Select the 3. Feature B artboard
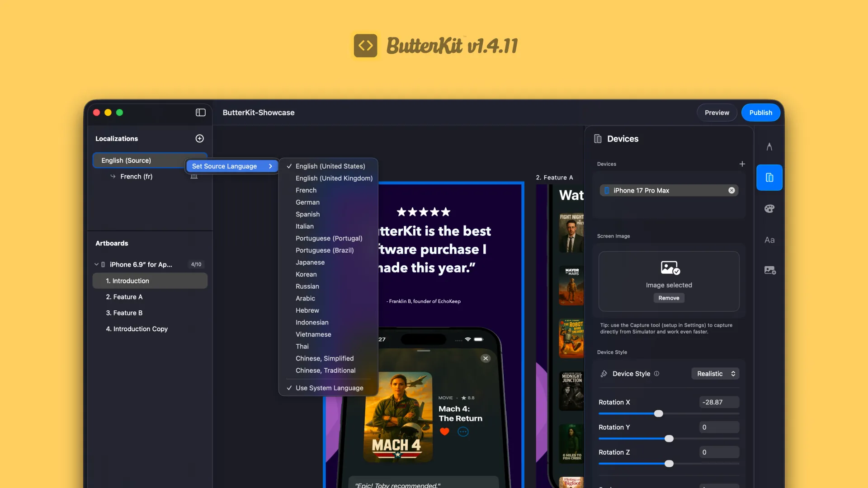 tap(124, 313)
